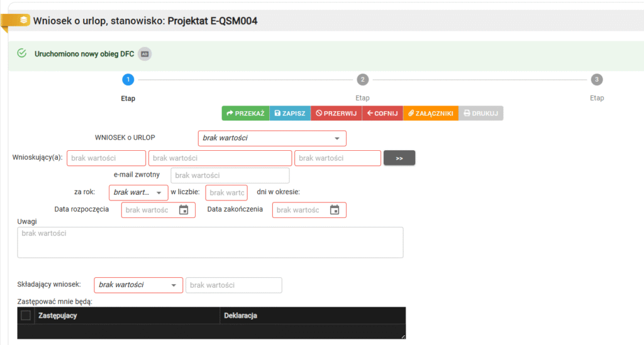Select stage 3 in the progress stepper

597,80
